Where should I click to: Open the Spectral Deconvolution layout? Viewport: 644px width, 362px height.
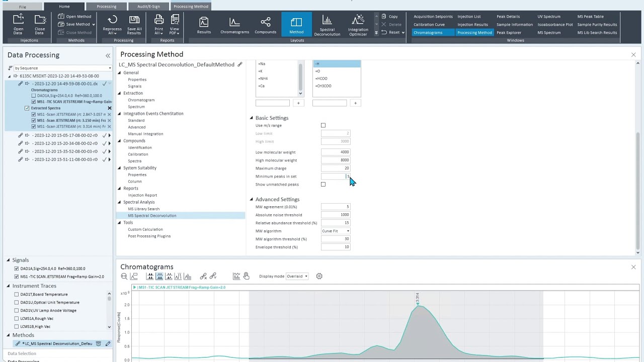pyautogui.click(x=327, y=25)
